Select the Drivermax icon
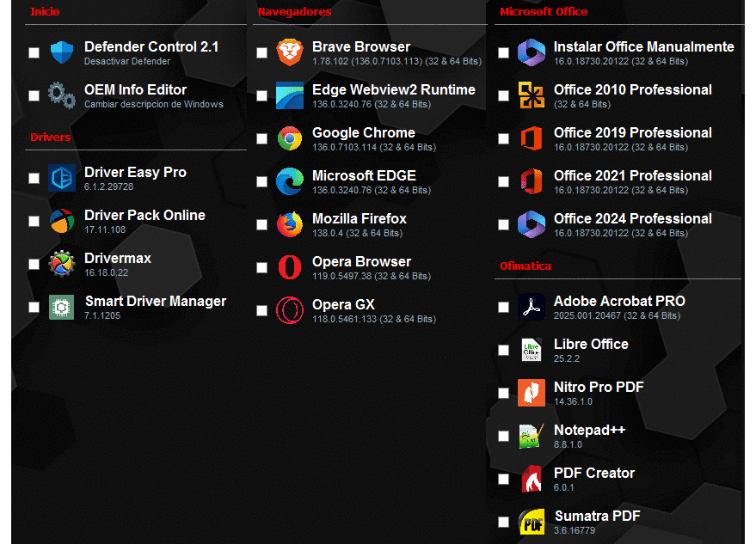Viewport: 756px width, 544px height. pos(62,264)
